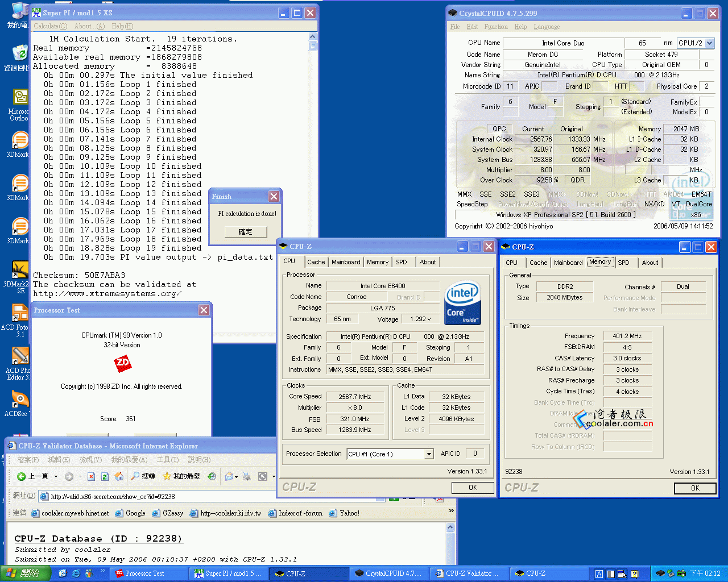Image resolution: width=728 pixels, height=582 pixels.
Task: Click the Super PI scrollbar thumb
Action: tap(313, 46)
